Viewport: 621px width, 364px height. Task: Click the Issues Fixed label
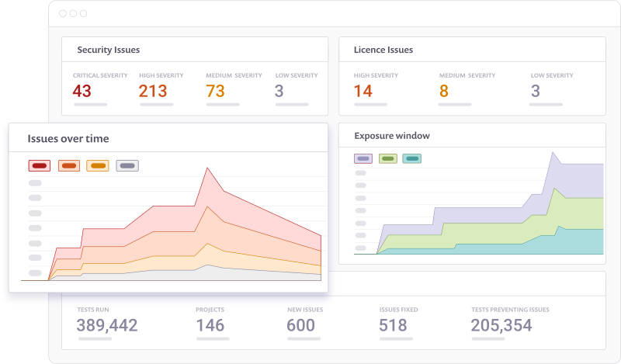point(399,310)
